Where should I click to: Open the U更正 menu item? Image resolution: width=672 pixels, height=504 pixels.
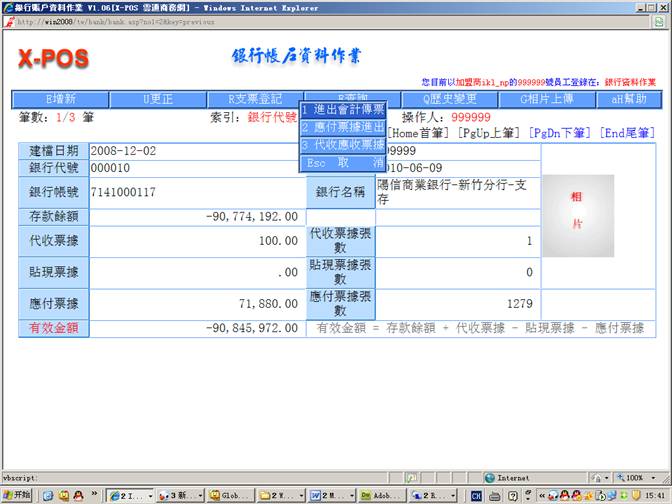coord(158,99)
